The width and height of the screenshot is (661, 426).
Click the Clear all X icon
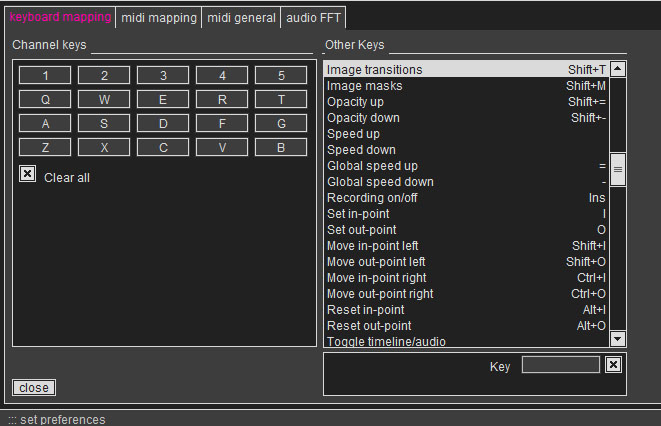tap(28, 174)
